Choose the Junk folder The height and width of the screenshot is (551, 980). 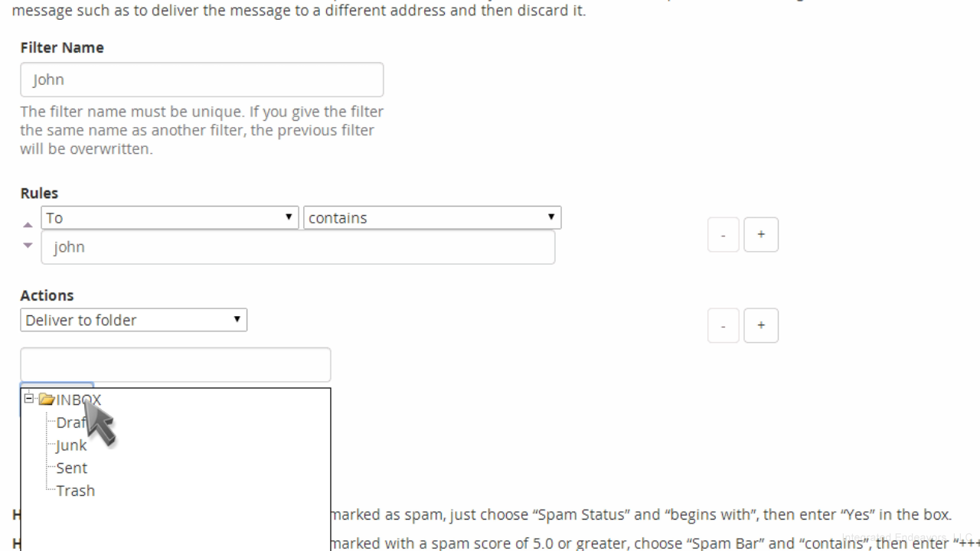coord(71,445)
